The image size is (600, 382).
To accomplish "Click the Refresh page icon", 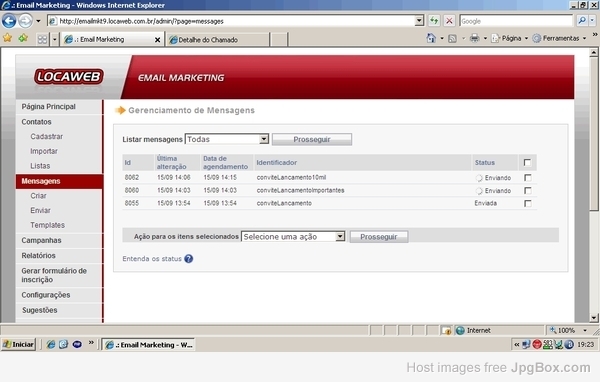I will point(434,21).
